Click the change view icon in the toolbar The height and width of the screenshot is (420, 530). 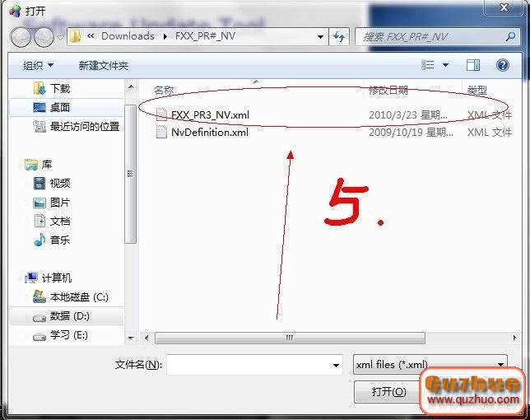tap(428, 64)
